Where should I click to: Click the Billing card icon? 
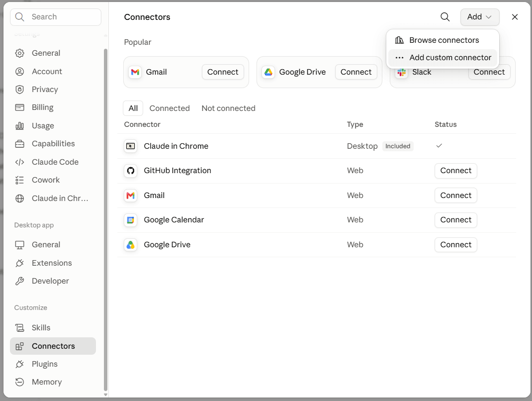(20, 107)
